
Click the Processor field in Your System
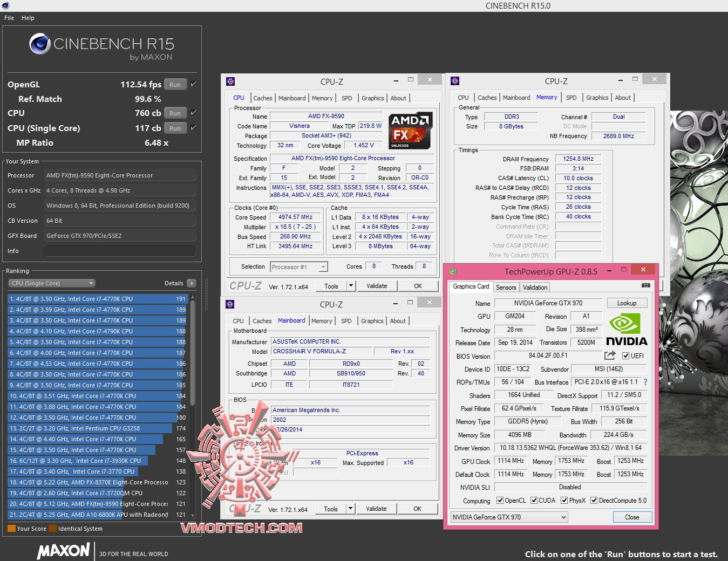(120, 175)
